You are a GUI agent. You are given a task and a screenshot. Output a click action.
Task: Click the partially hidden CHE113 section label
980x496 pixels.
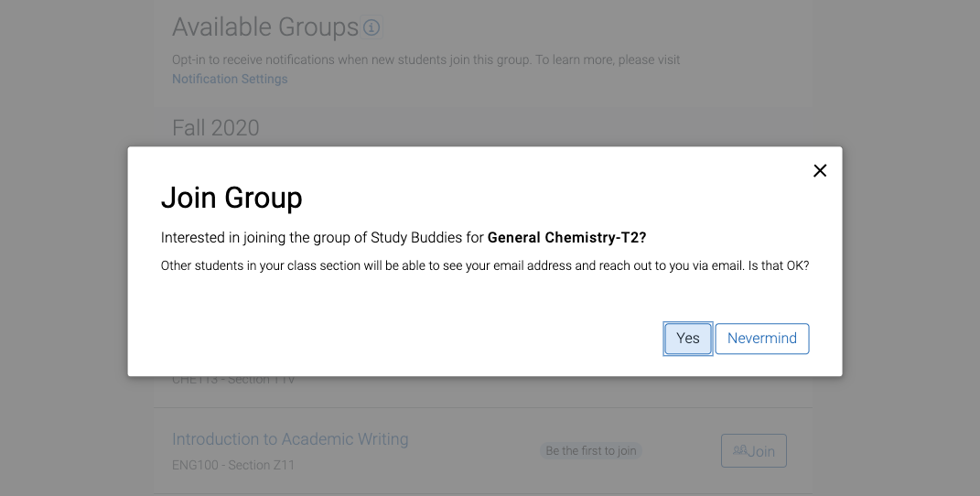tap(233, 381)
